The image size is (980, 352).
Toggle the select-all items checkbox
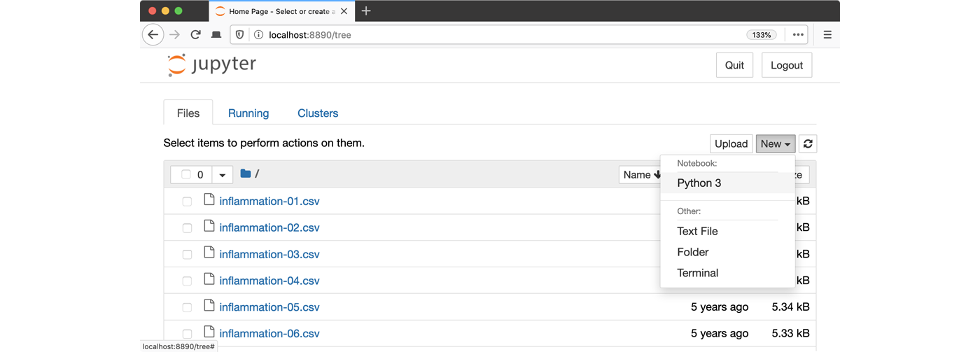click(x=186, y=175)
